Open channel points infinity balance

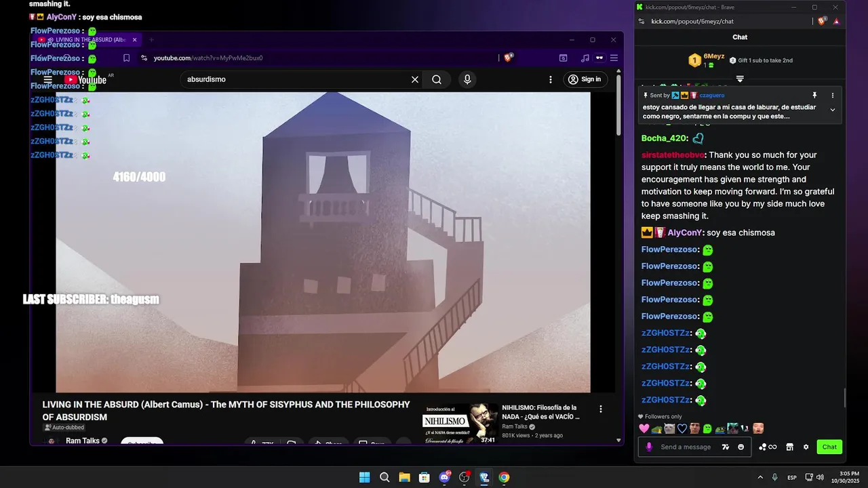tap(768, 447)
